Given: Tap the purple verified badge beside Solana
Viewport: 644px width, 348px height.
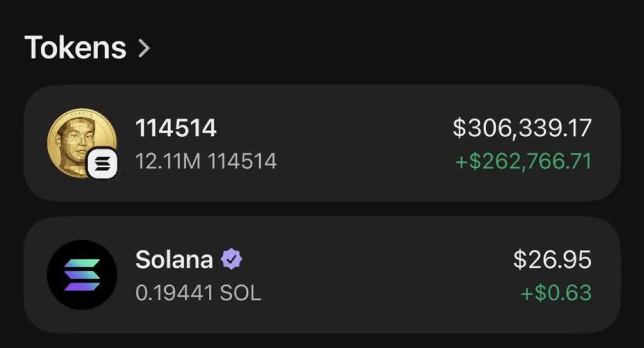Looking at the screenshot, I should pyautogui.click(x=232, y=260).
